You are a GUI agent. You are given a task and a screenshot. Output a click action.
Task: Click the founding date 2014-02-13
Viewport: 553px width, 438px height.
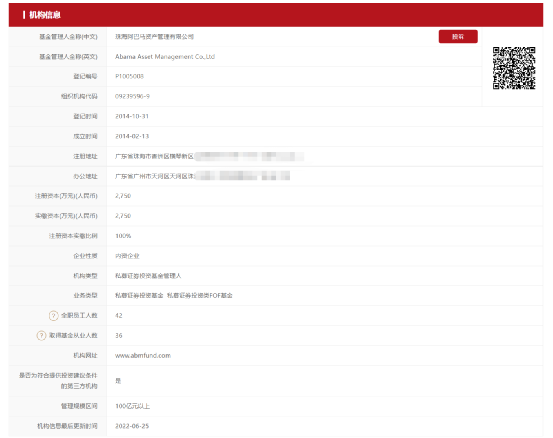pos(132,136)
